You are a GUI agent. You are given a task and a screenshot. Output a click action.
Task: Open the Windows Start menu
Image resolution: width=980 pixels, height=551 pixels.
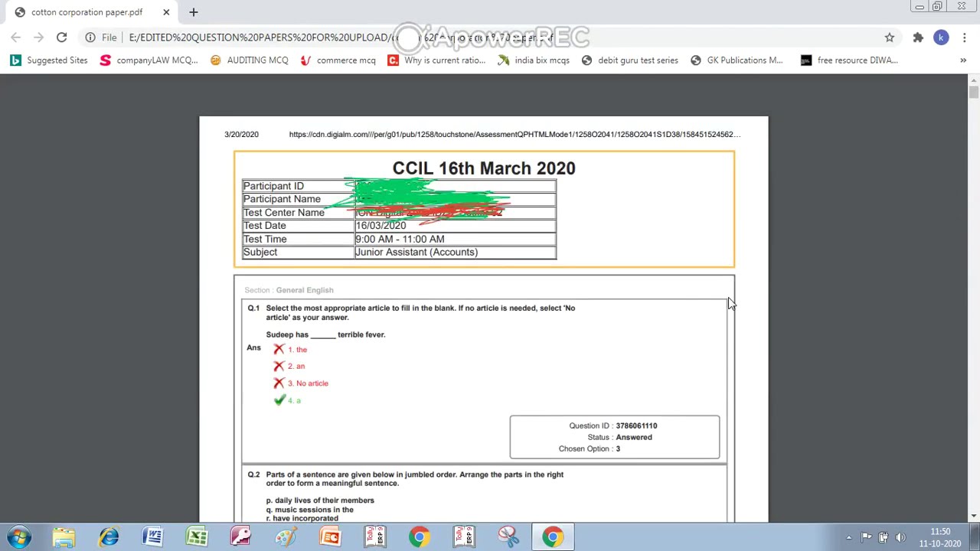(x=19, y=537)
